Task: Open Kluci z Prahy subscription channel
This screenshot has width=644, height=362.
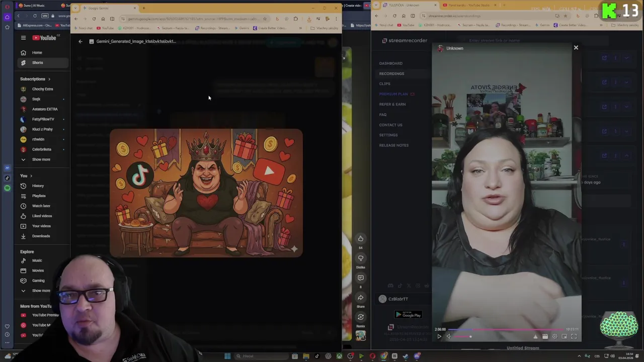Action: (43, 129)
